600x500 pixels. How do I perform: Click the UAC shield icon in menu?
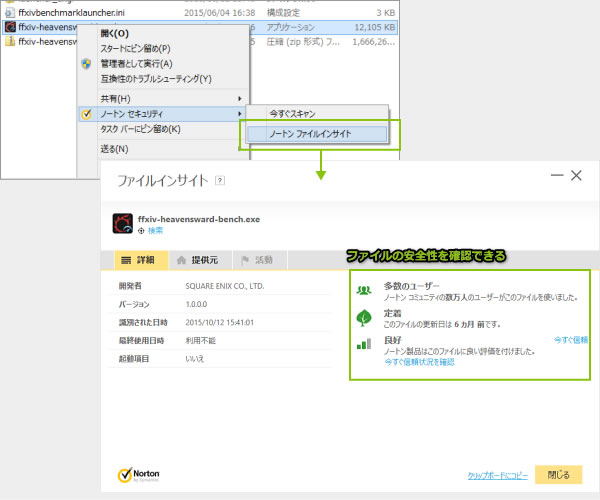pyautogui.click(x=86, y=64)
